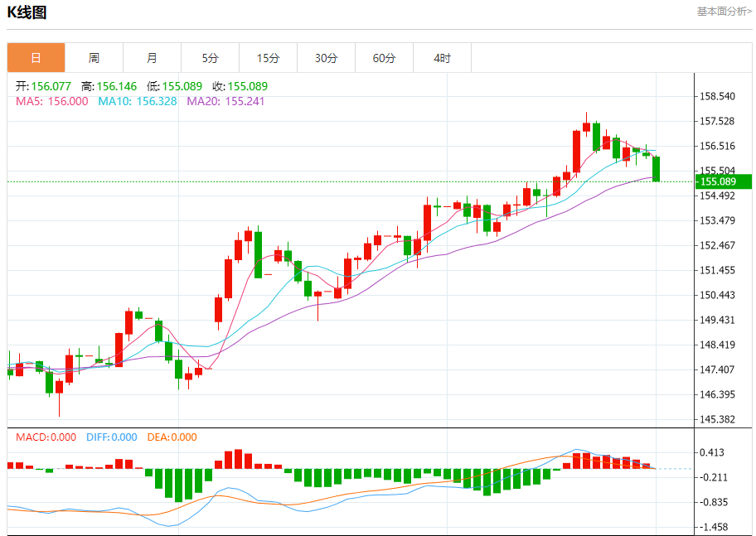Screen dimensions: 756x536
Task: Click the -0.211 MACD axis label
Action: [712, 478]
